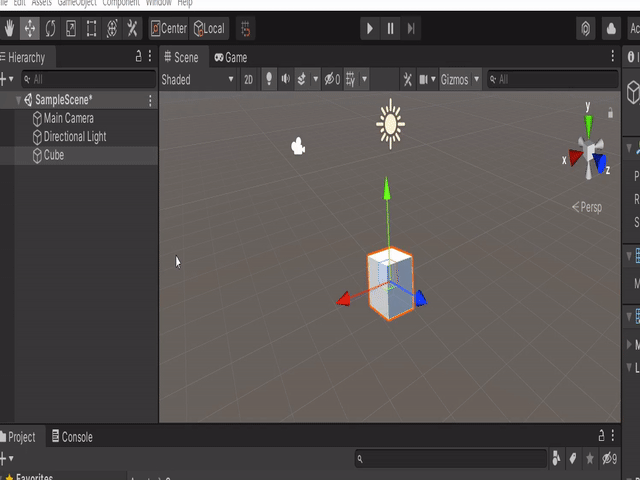The width and height of the screenshot is (640, 480).
Task: Open cloud services icon
Action: point(611,29)
